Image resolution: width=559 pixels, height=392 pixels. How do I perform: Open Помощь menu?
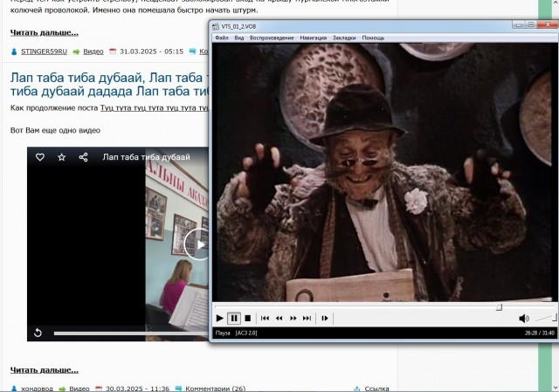[x=373, y=38]
